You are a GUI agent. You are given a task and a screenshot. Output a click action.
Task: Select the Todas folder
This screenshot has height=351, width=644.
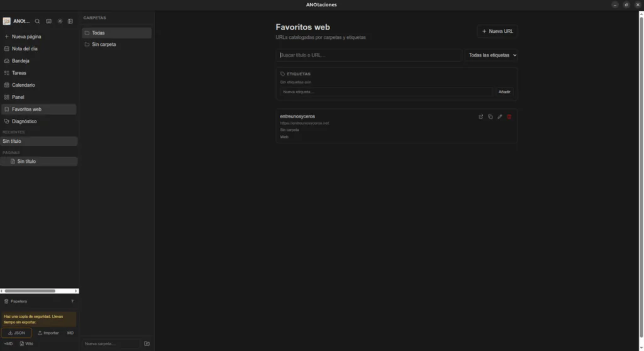tap(116, 33)
